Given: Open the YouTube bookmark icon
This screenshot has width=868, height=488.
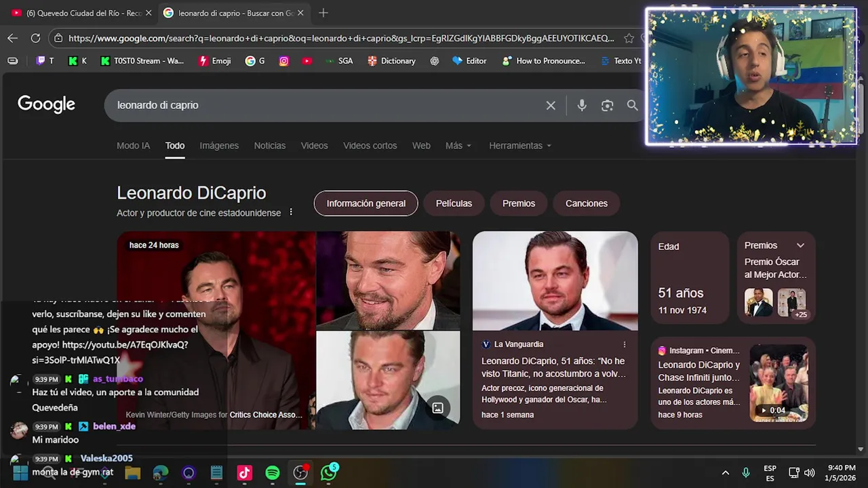Looking at the screenshot, I should (307, 60).
